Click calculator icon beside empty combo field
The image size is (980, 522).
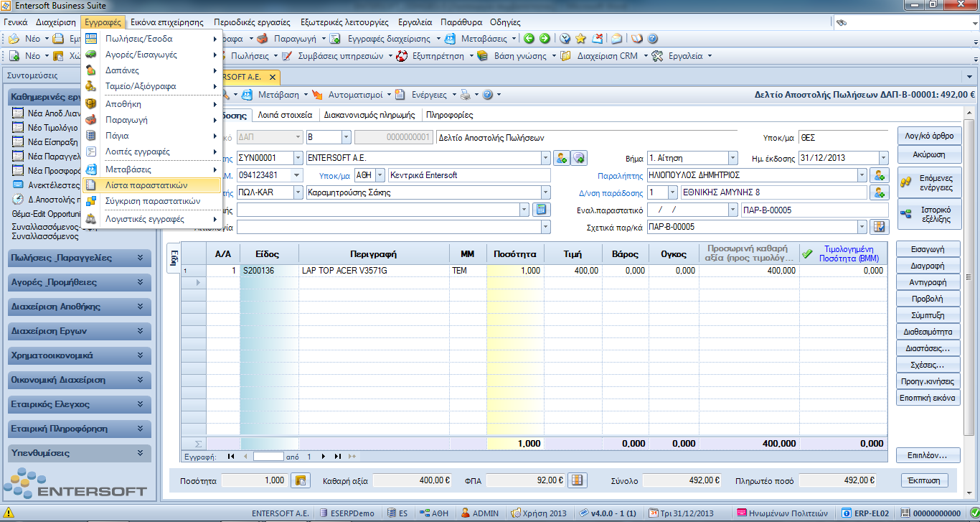[x=542, y=210]
